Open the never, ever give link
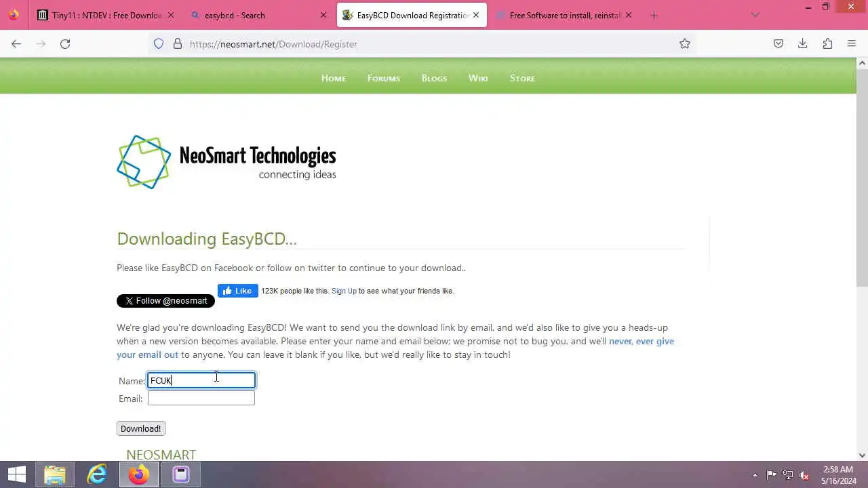The image size is (868, 488). pos(640,341)
